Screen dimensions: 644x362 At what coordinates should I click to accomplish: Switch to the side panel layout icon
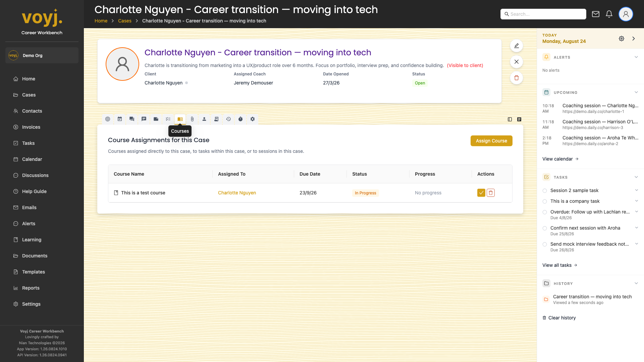click(510, 119)
